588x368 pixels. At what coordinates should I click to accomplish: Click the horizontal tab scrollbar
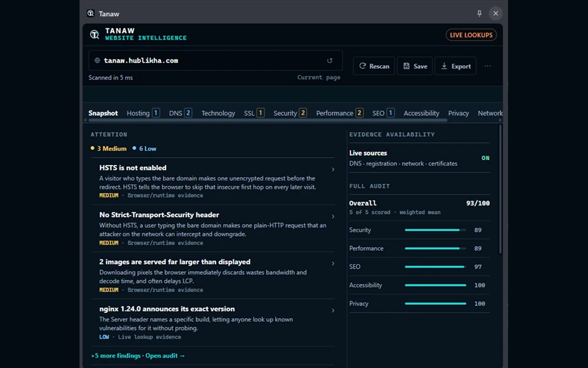coord(268,120)
